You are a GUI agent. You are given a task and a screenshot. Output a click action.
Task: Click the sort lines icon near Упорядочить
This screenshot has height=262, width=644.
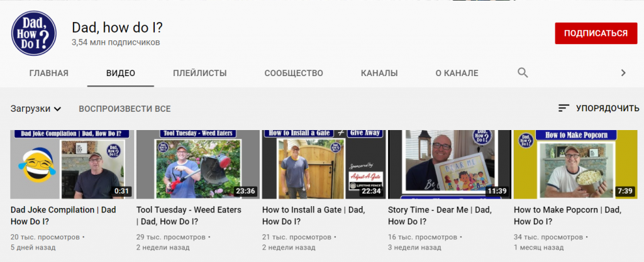coord(563,109)
